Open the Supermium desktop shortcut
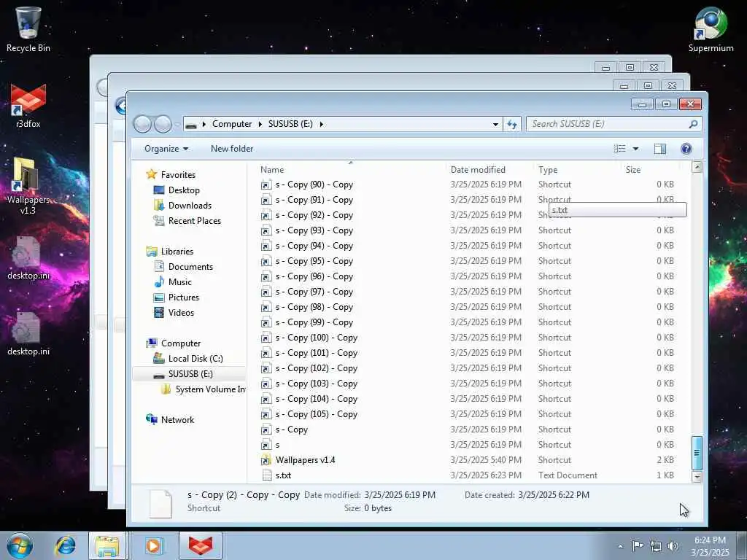Viewport: 747px width, 560px height. pyautogui.click(x=711, y=28)
